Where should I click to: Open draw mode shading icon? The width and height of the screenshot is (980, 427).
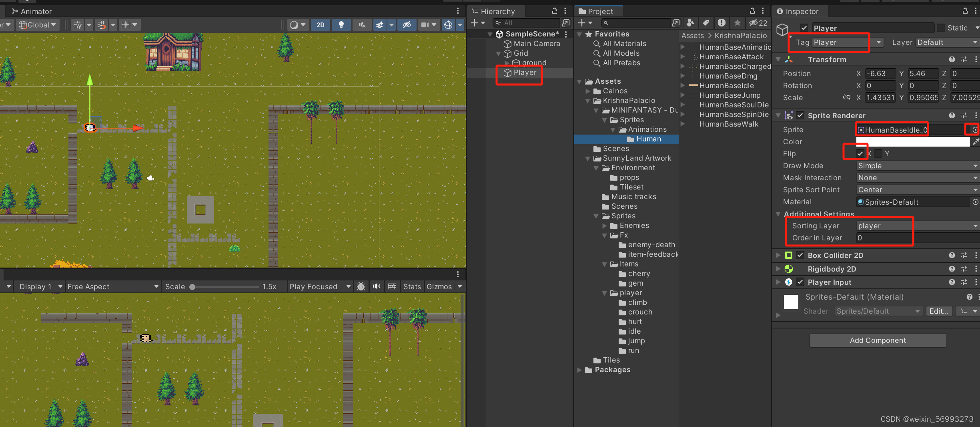(294, 25)
